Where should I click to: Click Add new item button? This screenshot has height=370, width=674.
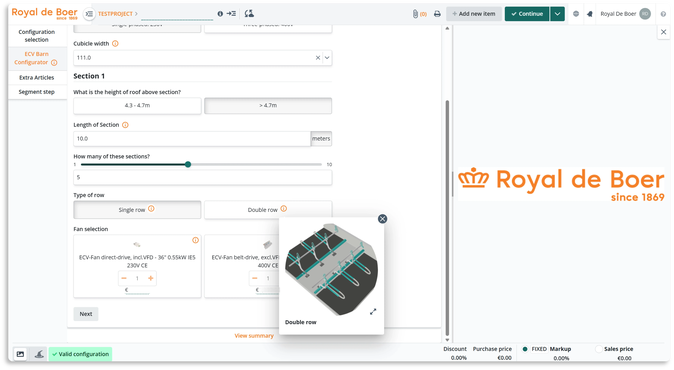click(x=474, y=14)
